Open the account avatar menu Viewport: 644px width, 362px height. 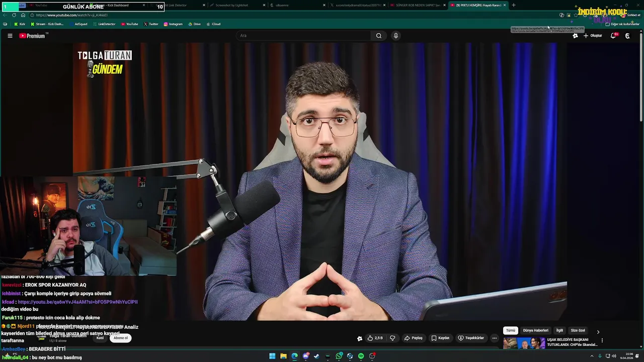pos(627,36)
